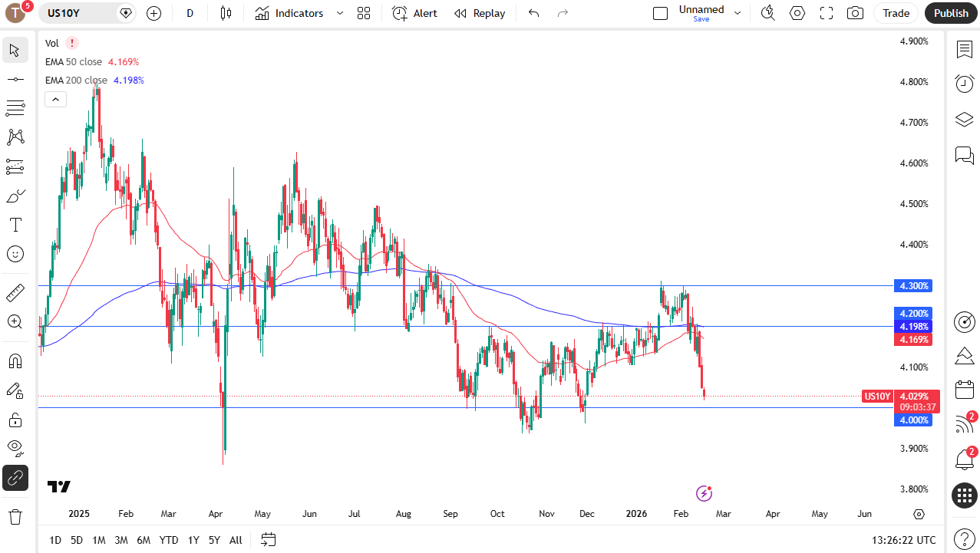Undo the last action
Screen dimensions: 980x553
534,13
